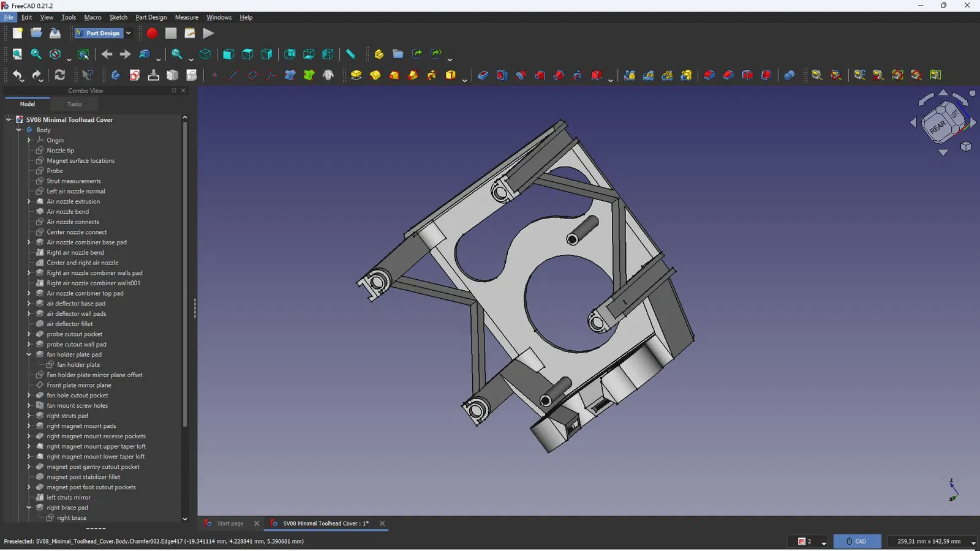Create a datum line
980x551 pixels.
coord(233,75)
